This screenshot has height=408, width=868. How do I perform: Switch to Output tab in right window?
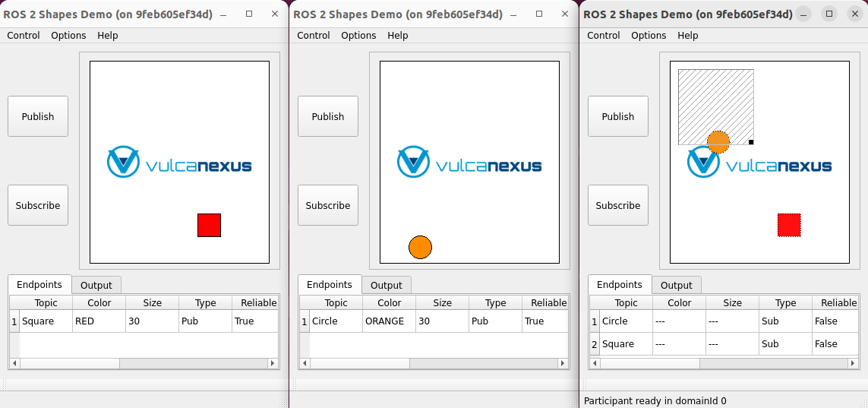click(676, 285)
